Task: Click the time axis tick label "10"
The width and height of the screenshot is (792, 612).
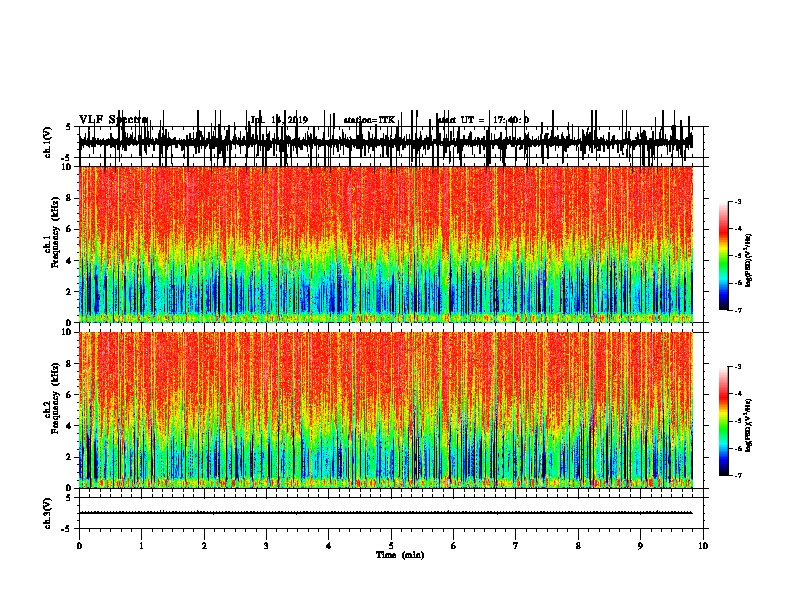Action: click(703, 546)
